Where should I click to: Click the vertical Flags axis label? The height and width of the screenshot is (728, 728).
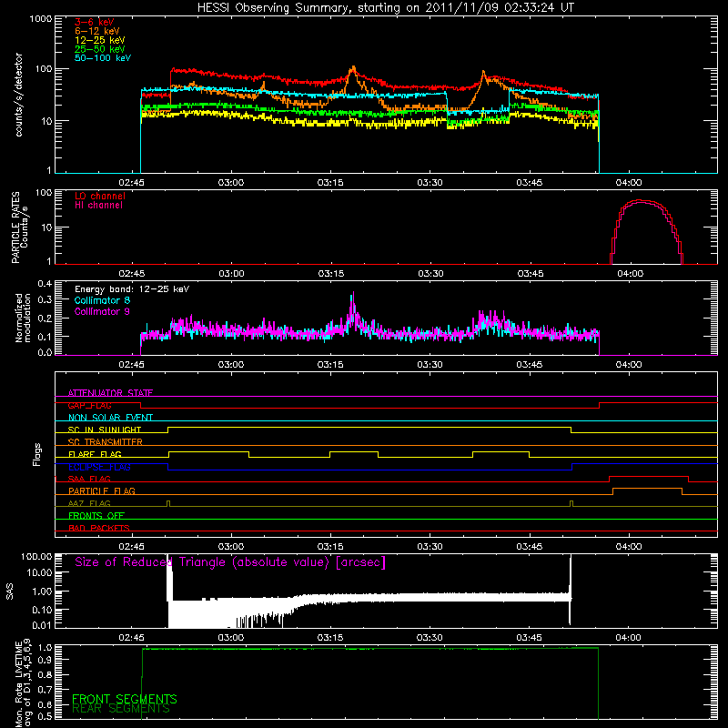36,454
